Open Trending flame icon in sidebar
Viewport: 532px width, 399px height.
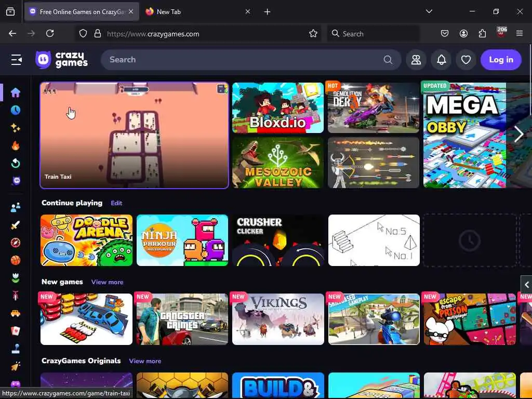(x=15, y=145)
